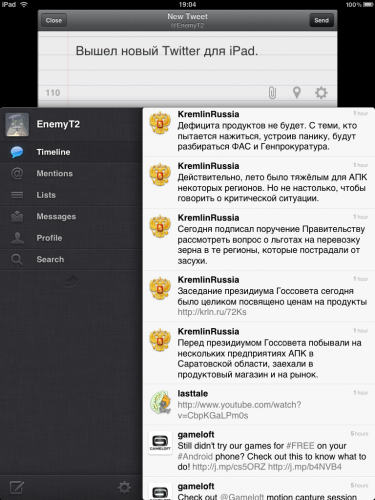Open the Profile section
Screen dimensions: 375x500
pyautogui.click(x=71, y=238)
